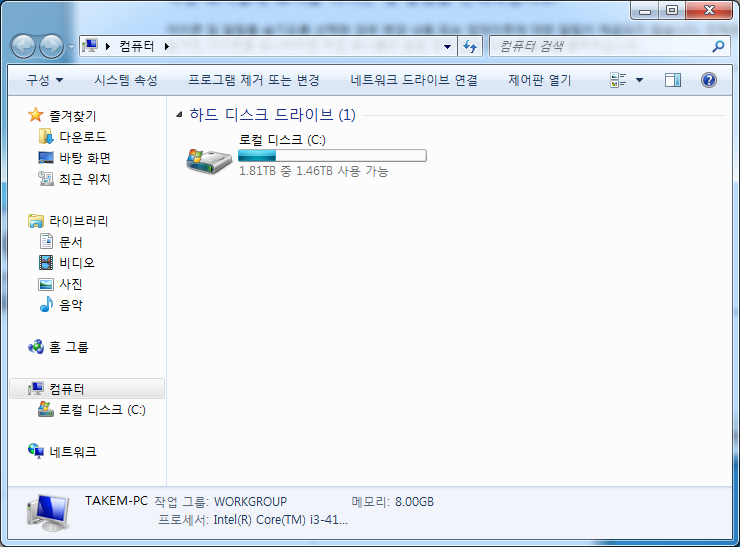Expand the arrow after 컴퓨터 breadcrumb
Image resolution: width=740 pixels, height=547 pixels.
(167, 46)
